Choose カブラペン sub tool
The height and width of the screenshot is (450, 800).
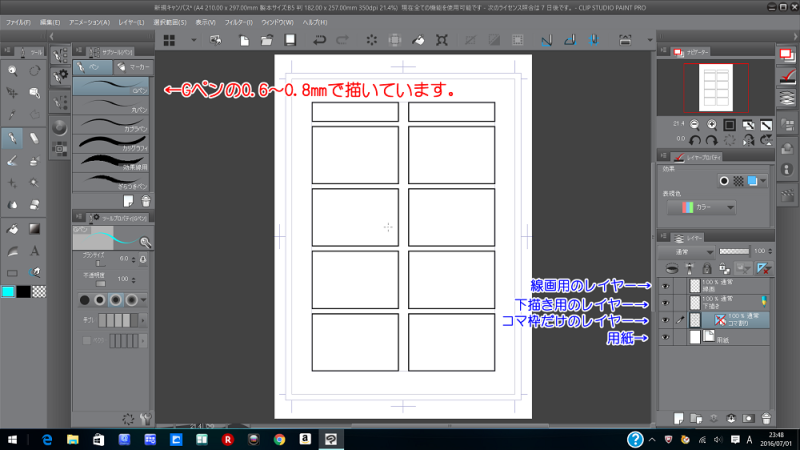coord(111,124)
